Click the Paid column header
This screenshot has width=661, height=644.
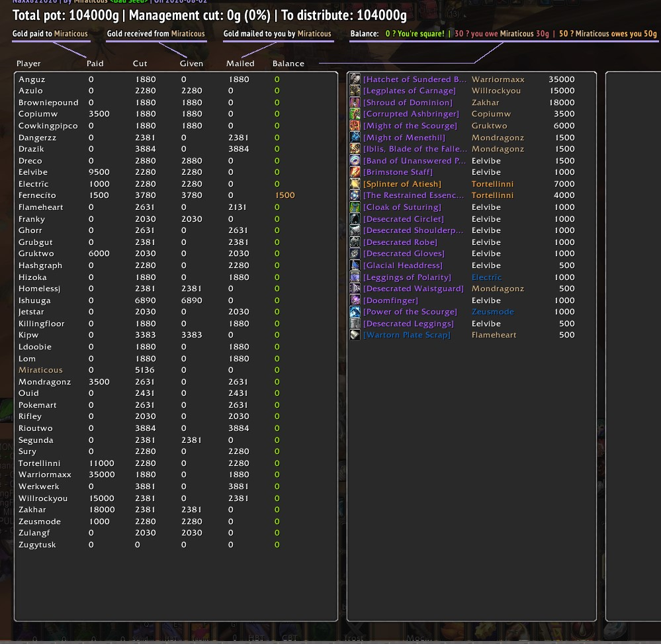pos(95,64)
